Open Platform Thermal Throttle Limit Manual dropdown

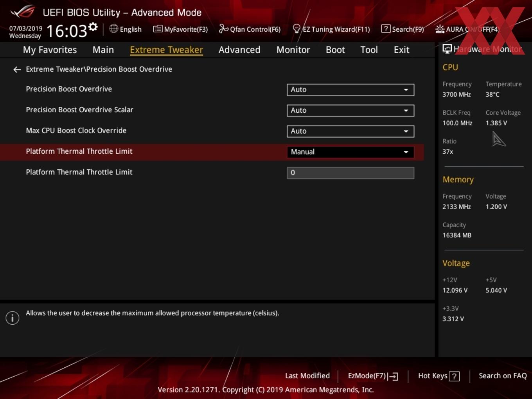350,152
